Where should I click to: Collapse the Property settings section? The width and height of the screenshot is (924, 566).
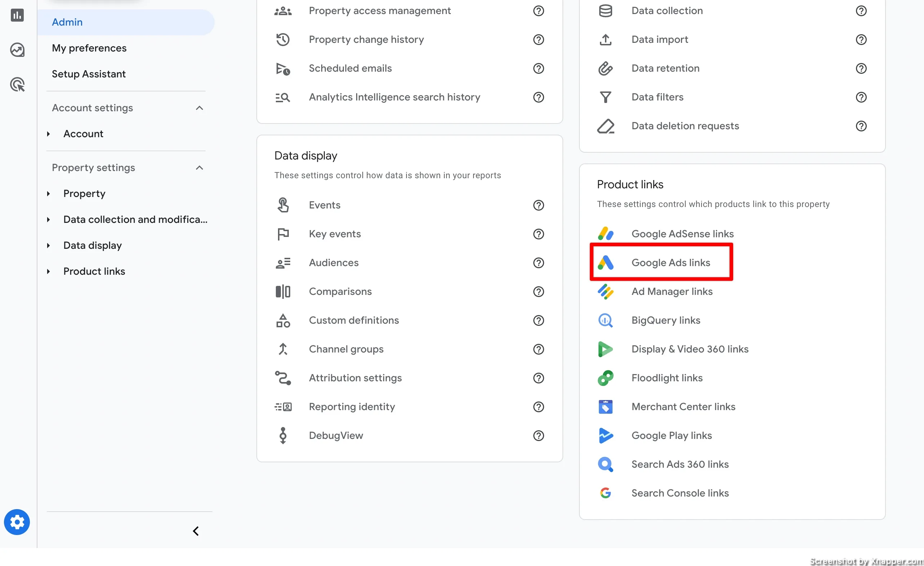tap(199, 167)
